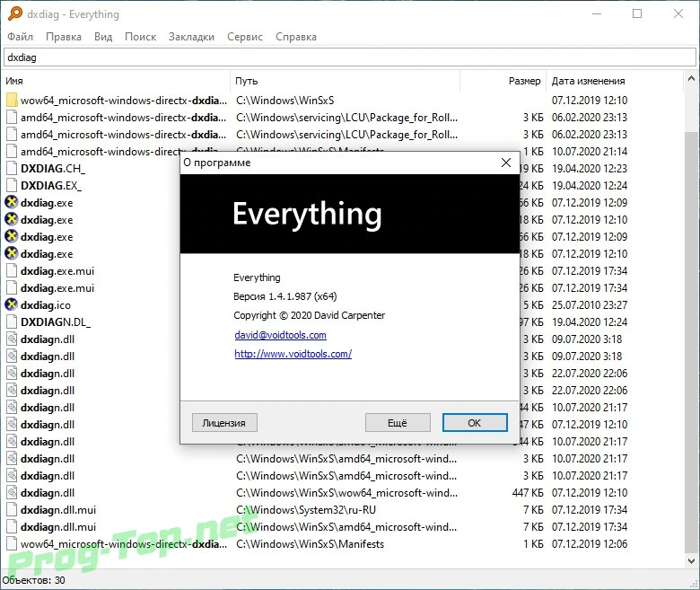
Task: Open the Справка menu
Action: click(296, 37)
